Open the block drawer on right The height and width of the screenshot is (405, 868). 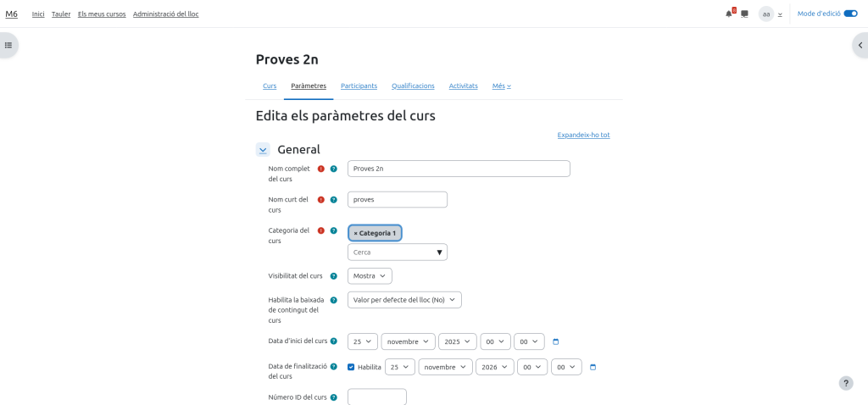860,45
